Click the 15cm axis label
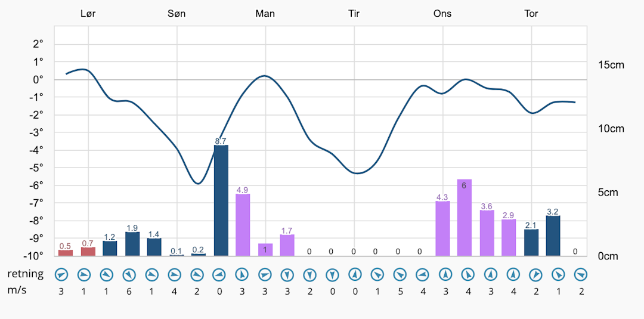 [x=611, y=64]
